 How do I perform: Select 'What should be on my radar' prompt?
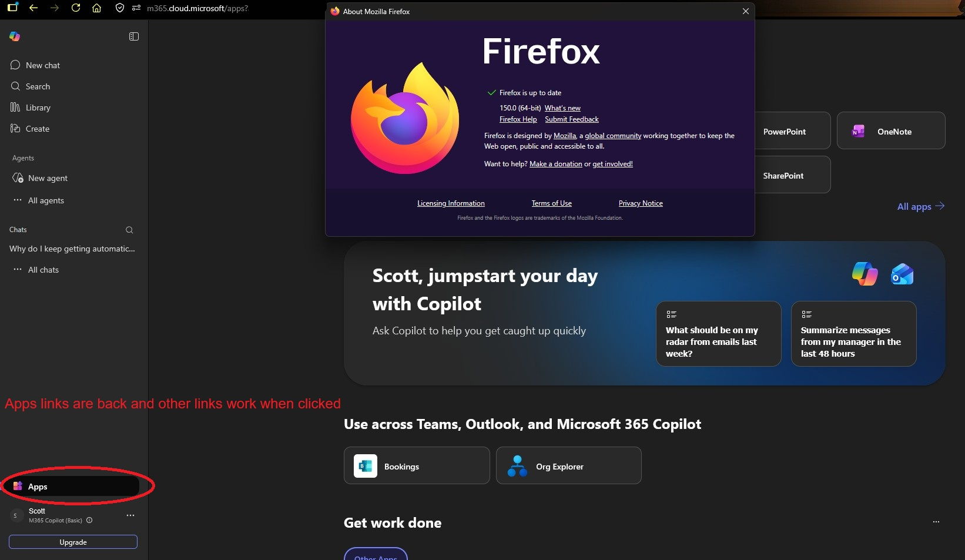(x=719, y=334)
